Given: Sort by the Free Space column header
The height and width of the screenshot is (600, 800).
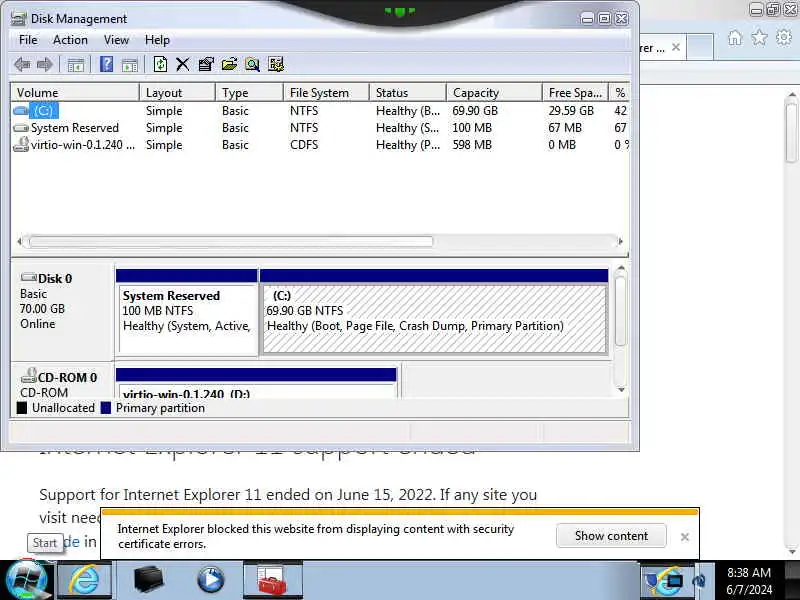Looking at the screenshot, I should pyautogui.click(x=576, y=93).
